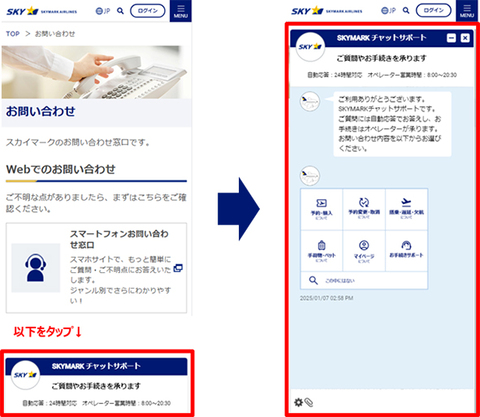This screenshot has width=480, height=417.
Task: Open the MENU hamburger on right screen
Action: 467,11
